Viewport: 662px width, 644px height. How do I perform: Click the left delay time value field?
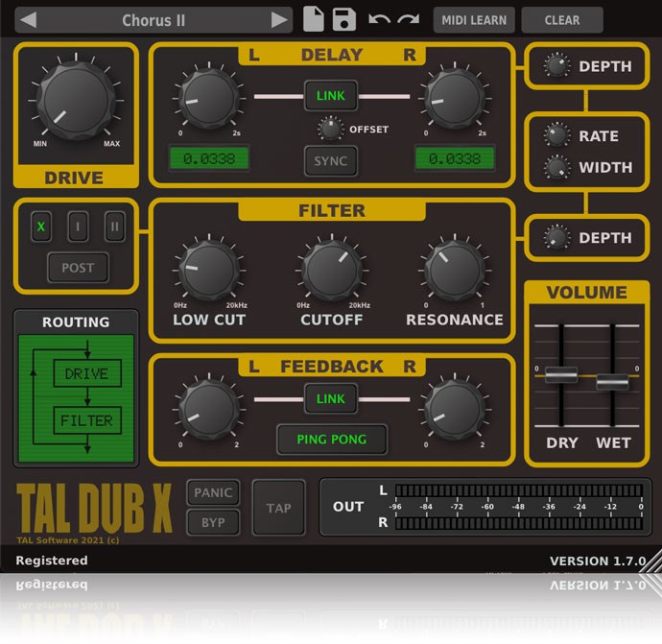click(209, 158)
